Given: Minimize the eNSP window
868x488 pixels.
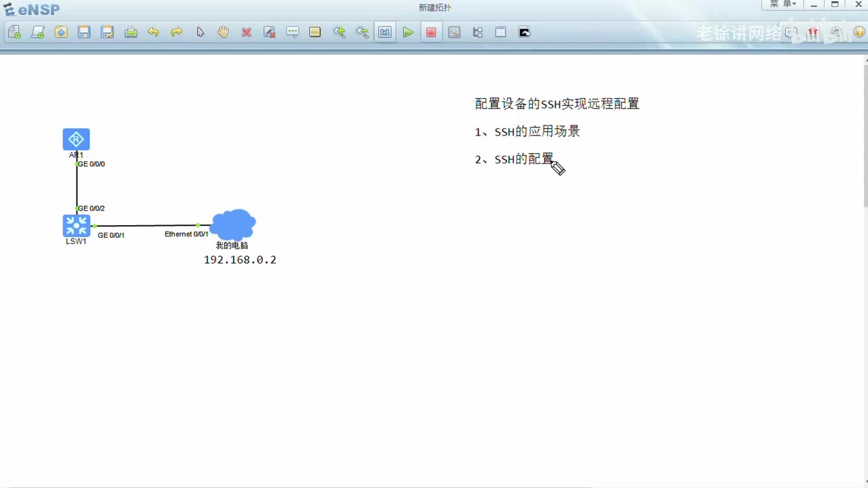Looking at the screenshot, I should point(814,5).
